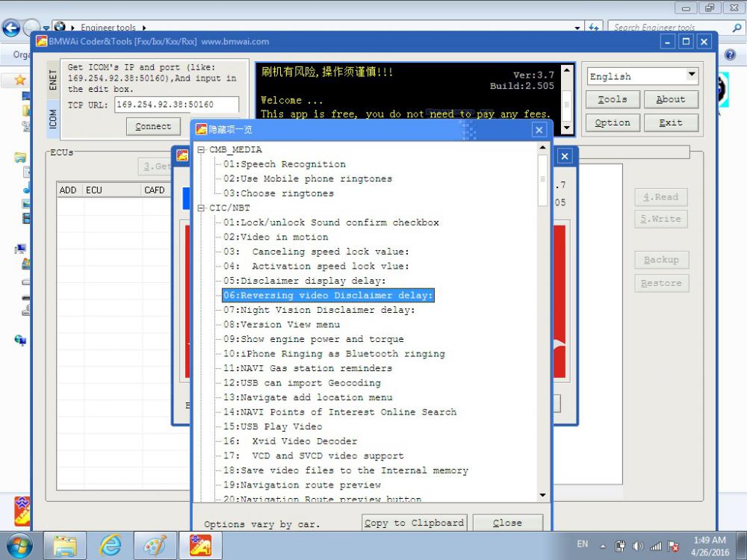Select the ICOM connection tab
The width and height of the screenshot is (747, 560).
[x=52, y=119]
